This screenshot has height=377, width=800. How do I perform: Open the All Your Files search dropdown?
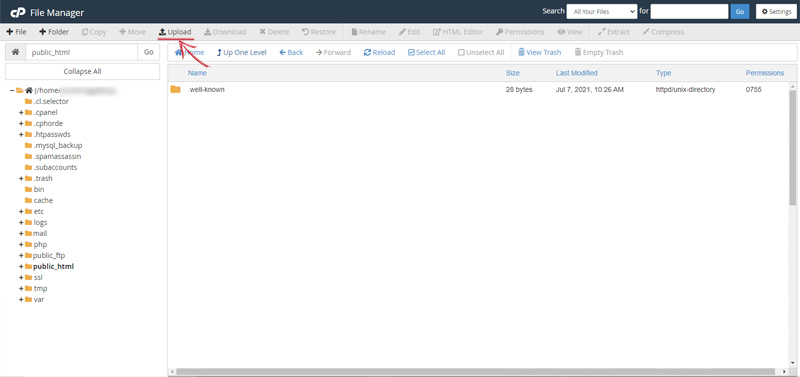tap(602, 11)
